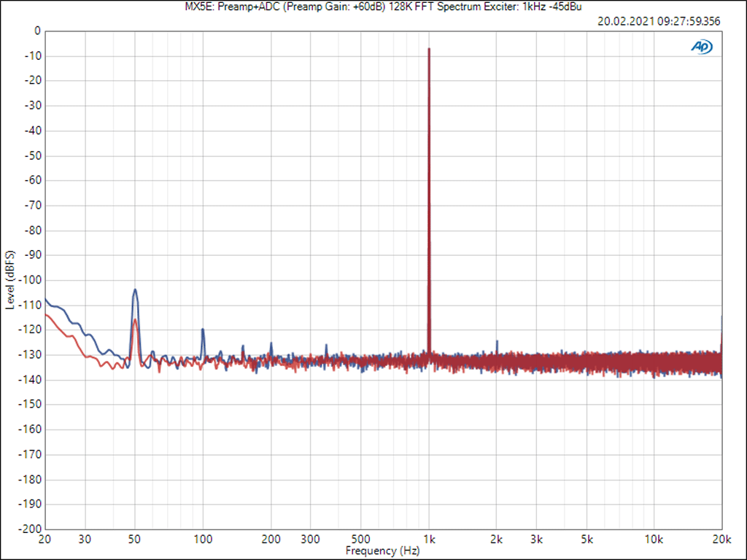Click the small blue spike at 2 kHz
This screenshot has width=747, height=560.
497,341
